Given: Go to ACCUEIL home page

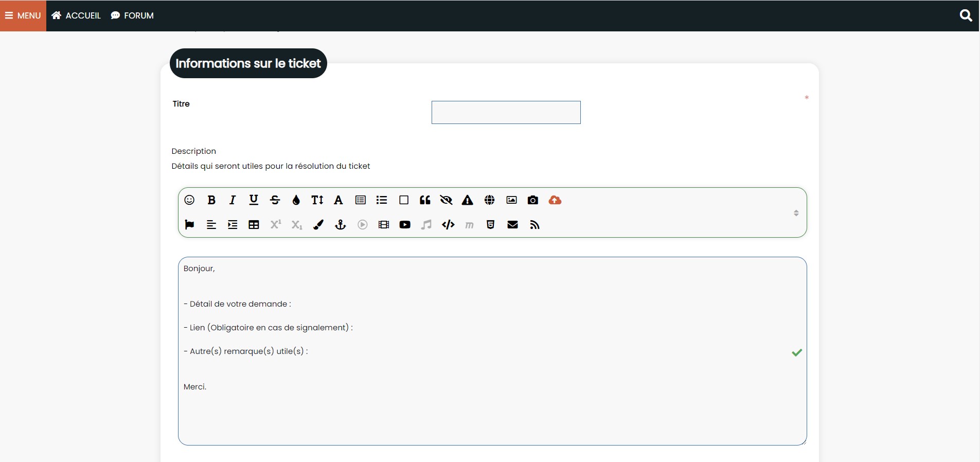Looking at the screenshot, I should tap(76, 15).
